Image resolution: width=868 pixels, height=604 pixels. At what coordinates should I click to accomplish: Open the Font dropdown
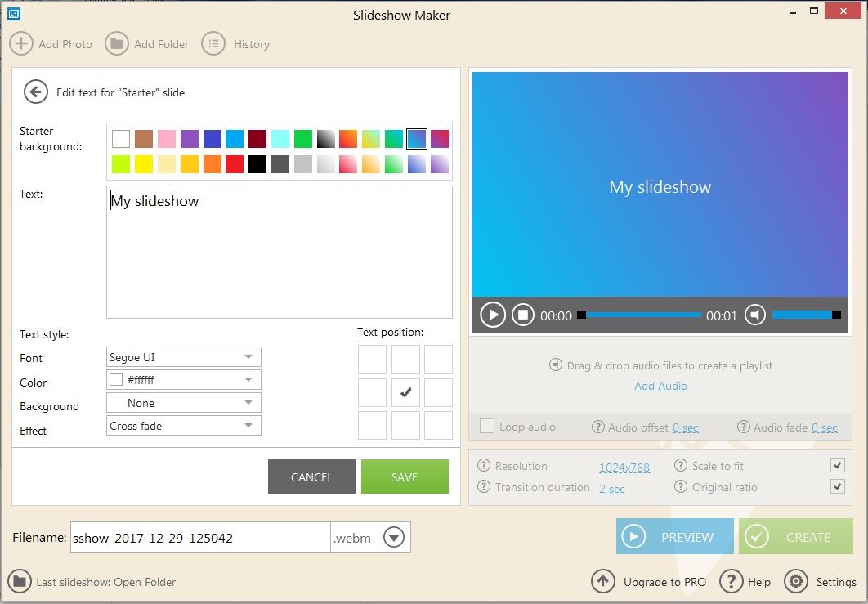coord(249,357)
